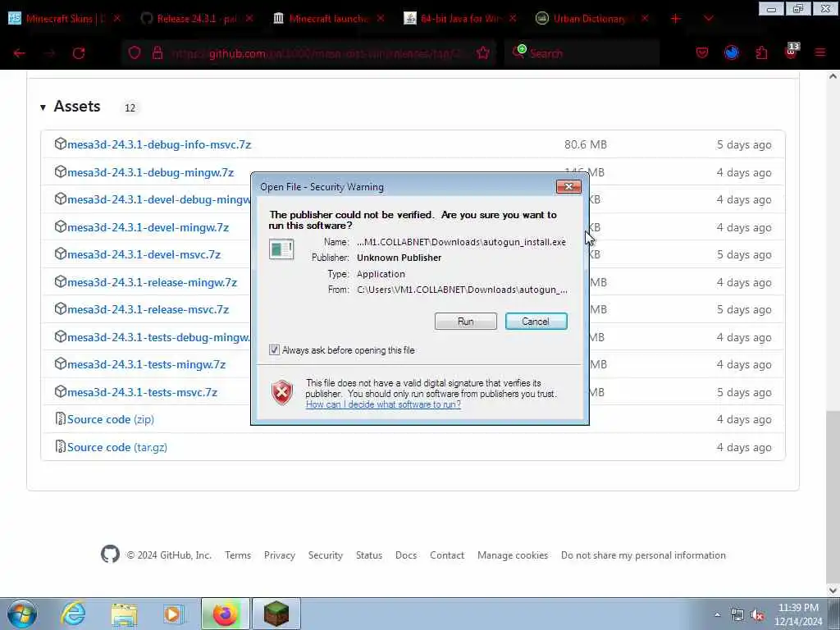Click Do not share my personal information
Viewport: 840px width, 630px height.
point(643,555)
